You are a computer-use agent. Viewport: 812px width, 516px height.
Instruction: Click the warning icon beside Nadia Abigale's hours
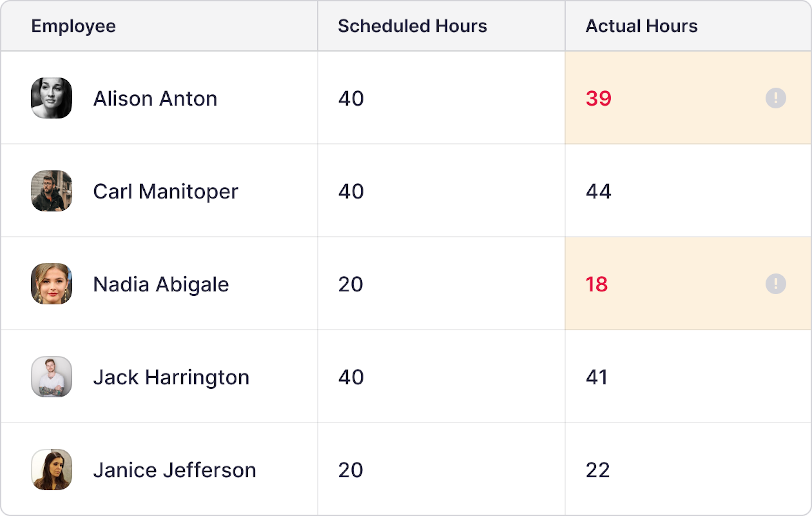point(776,284)
